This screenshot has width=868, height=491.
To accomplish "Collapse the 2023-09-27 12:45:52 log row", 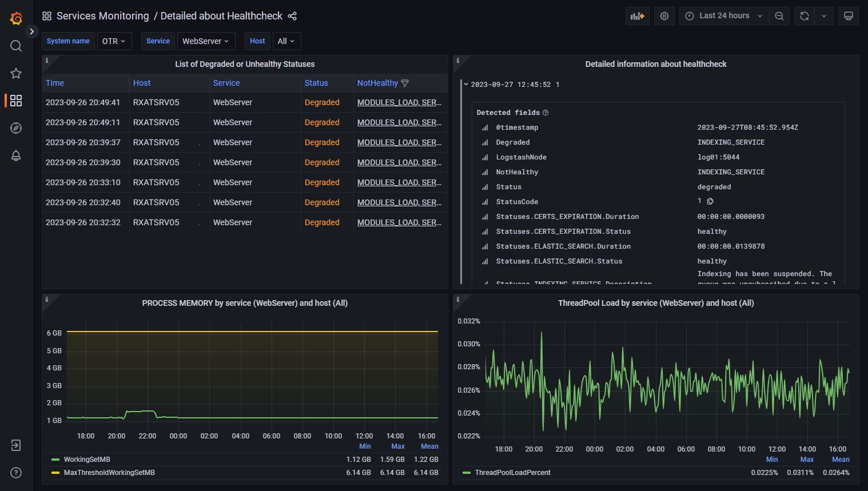I will pos(466,85).
